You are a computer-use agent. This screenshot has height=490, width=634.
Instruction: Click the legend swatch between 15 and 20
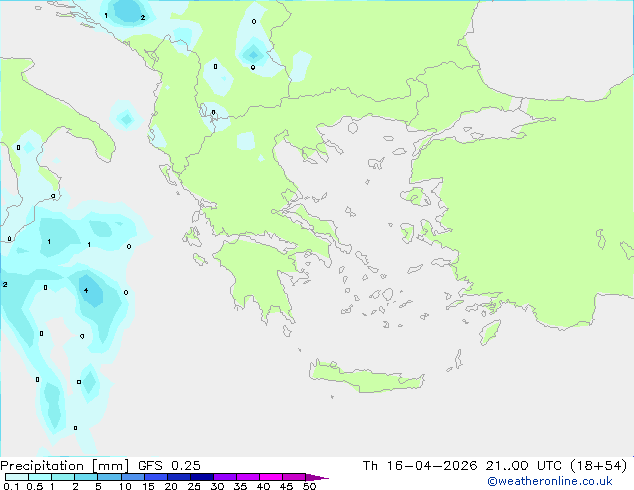coord(155,477)
